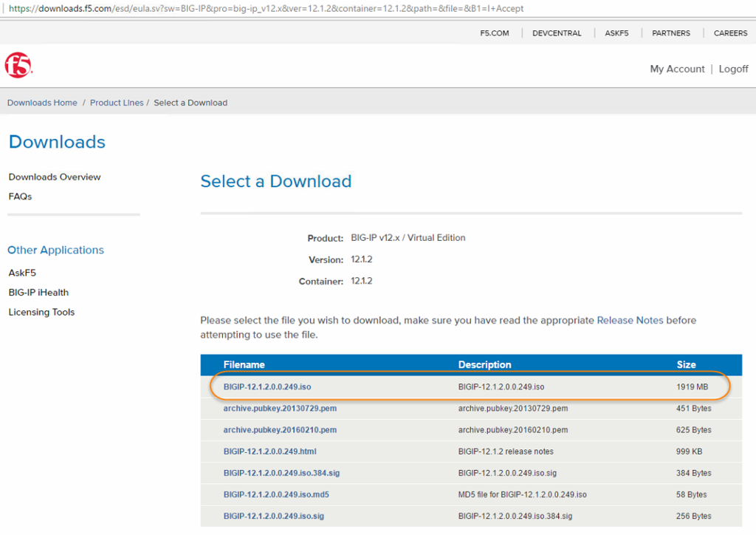Screen dimensions: 756x535
Task: Click description cell archive.pubkey.20130729.pem
Action: tap(513, 409)
